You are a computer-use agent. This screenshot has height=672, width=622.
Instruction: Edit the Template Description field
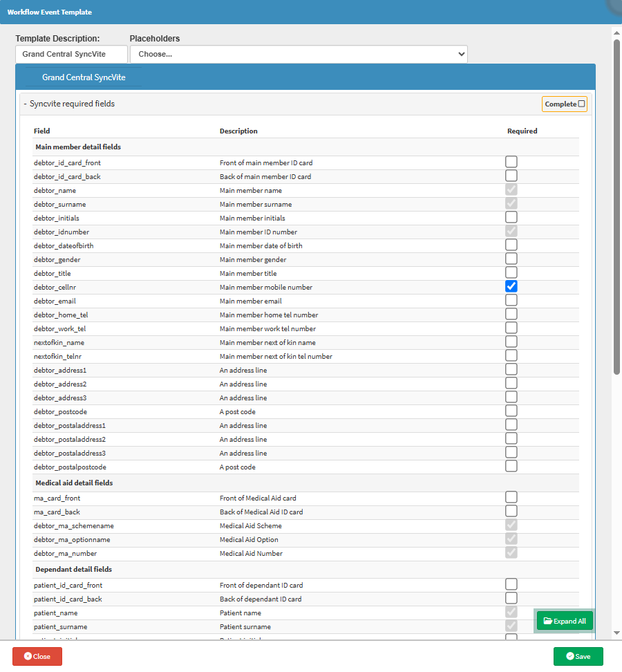click(71, 54)
